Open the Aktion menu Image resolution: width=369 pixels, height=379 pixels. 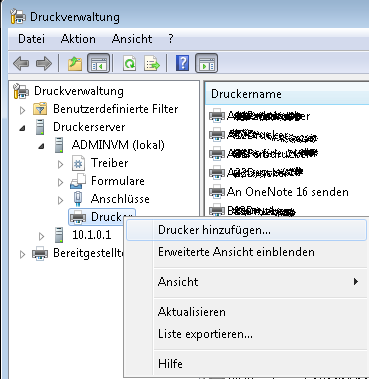[x=78, y=39]
